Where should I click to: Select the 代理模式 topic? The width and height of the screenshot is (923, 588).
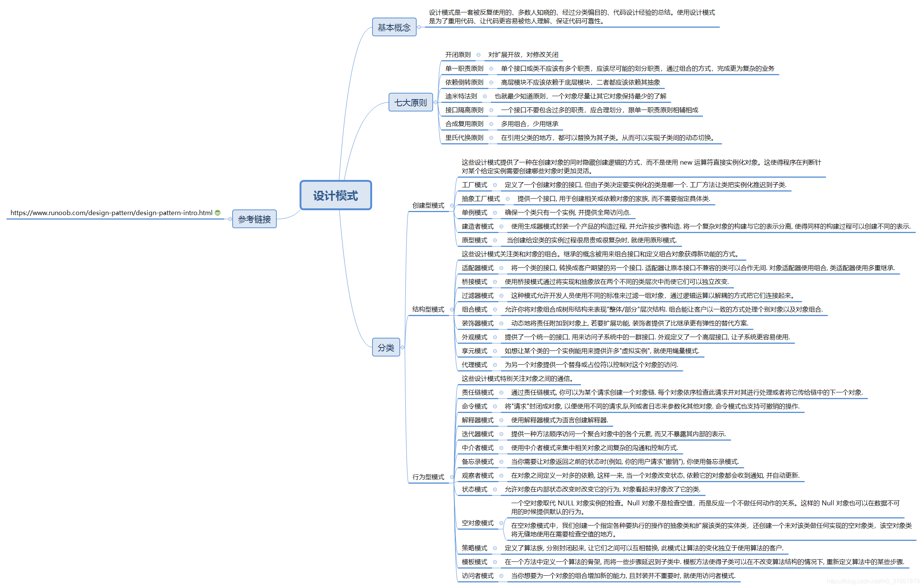coord(474,365)
